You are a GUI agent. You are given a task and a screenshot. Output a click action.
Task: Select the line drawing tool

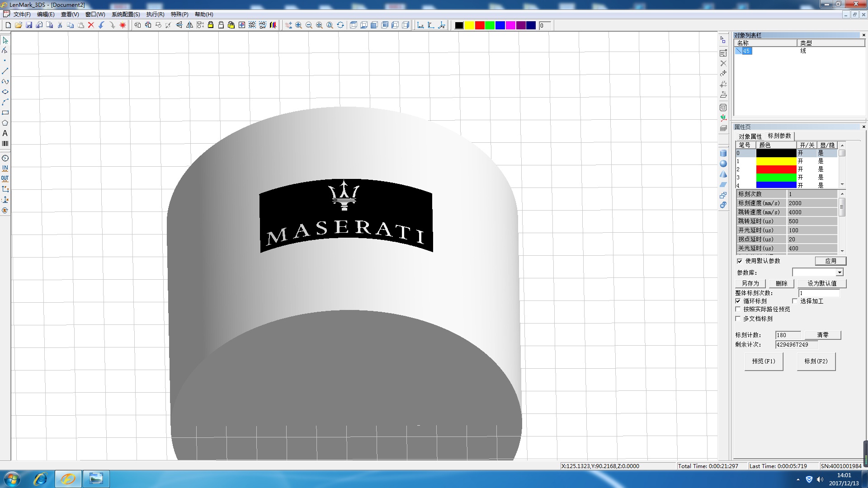point(5,71)
